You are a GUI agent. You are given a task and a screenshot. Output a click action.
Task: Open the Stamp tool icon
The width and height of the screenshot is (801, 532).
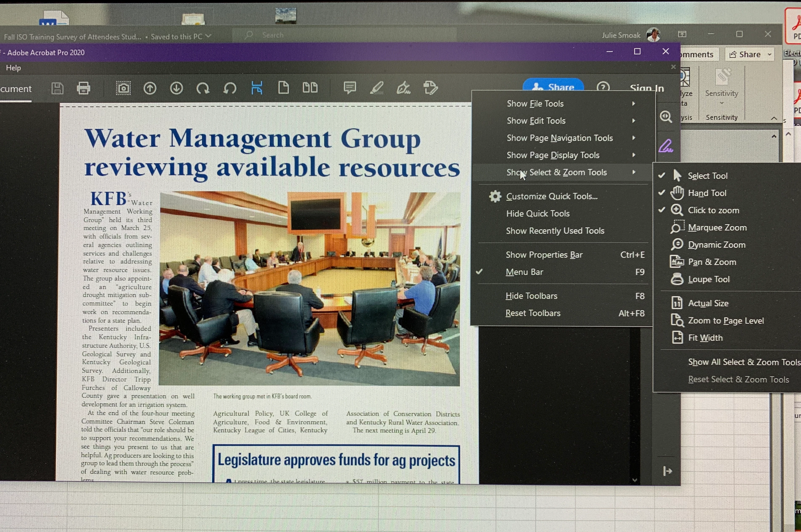click(x=431, y=88)
